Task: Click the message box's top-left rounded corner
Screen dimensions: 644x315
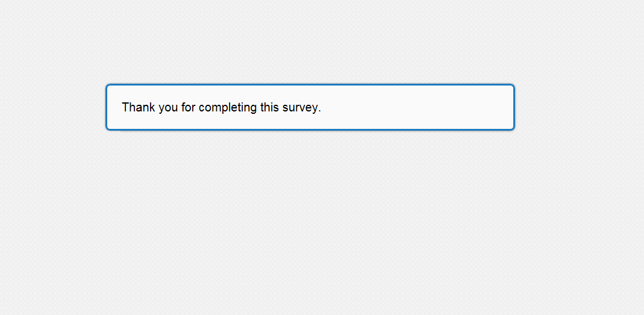Action: (x=108, y=86)
